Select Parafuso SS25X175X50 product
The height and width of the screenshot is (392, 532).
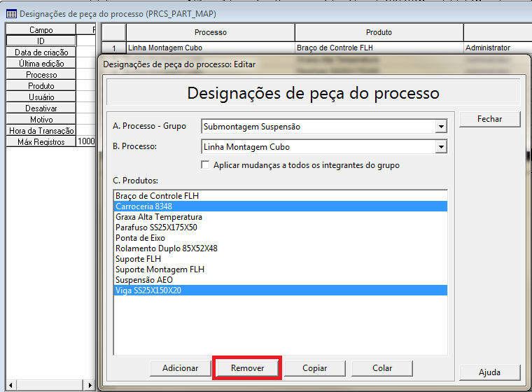pyautogui.click(x=281, y=227)
